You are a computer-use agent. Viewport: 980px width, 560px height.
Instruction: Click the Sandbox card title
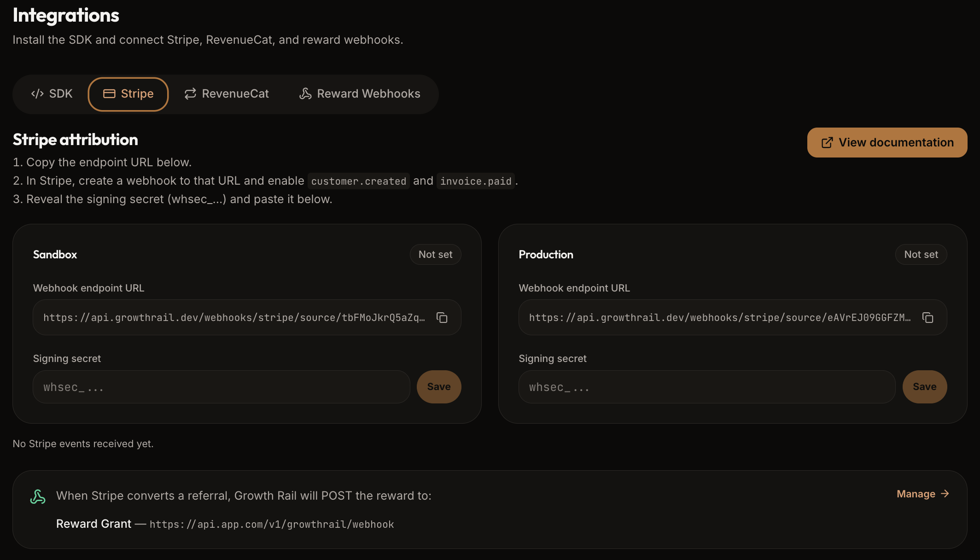(x=55, y=255)
